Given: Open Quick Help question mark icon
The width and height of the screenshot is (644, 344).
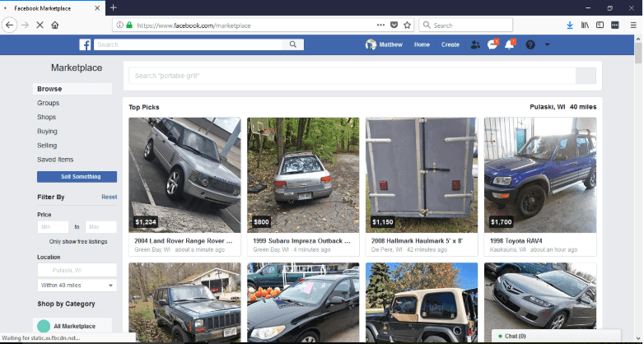Looking at the screenshot, I should 530,44.
